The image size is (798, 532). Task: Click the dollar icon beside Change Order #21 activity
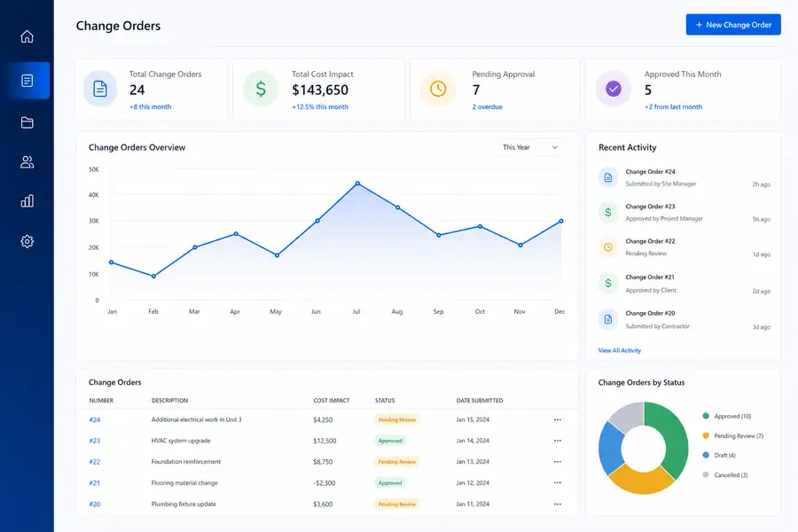click(x=607, y=283)
